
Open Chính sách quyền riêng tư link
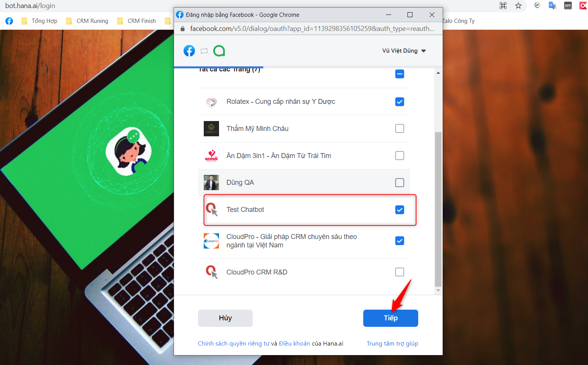pyautogui.click(x=234, y=344)
